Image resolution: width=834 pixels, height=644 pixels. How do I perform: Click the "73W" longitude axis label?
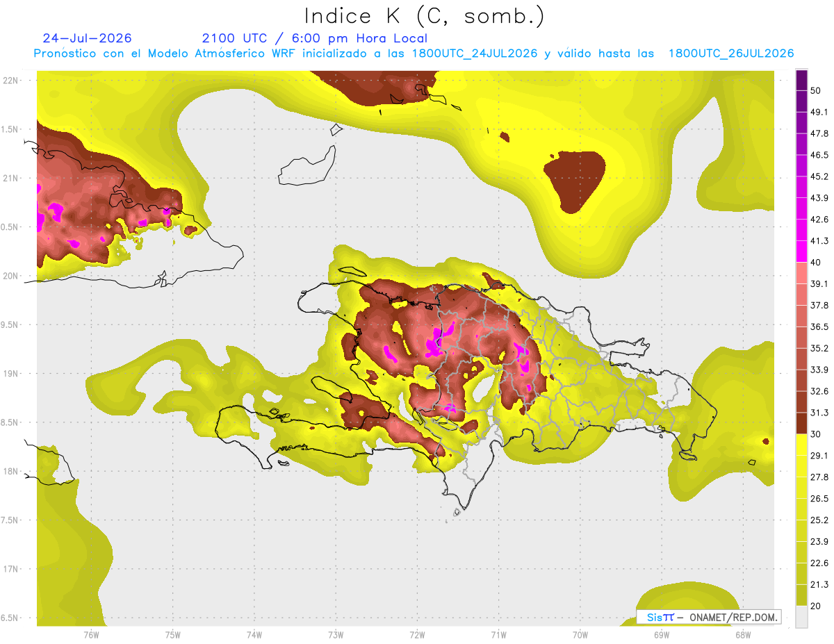336,634
